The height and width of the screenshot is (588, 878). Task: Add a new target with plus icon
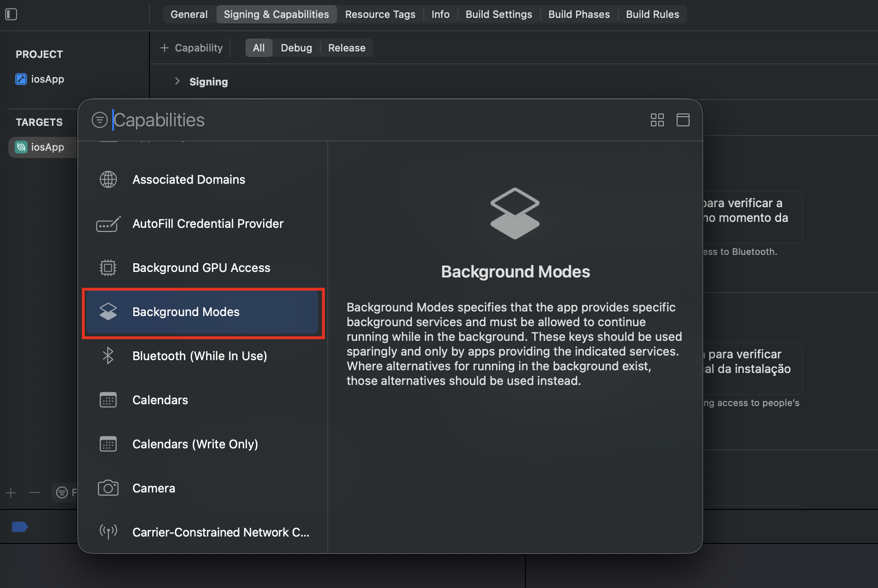11,493
